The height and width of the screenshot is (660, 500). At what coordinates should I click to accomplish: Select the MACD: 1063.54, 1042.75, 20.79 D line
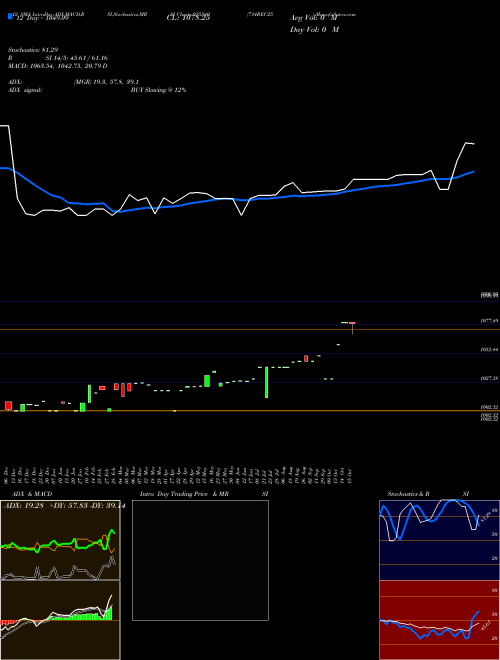[58, 66]
